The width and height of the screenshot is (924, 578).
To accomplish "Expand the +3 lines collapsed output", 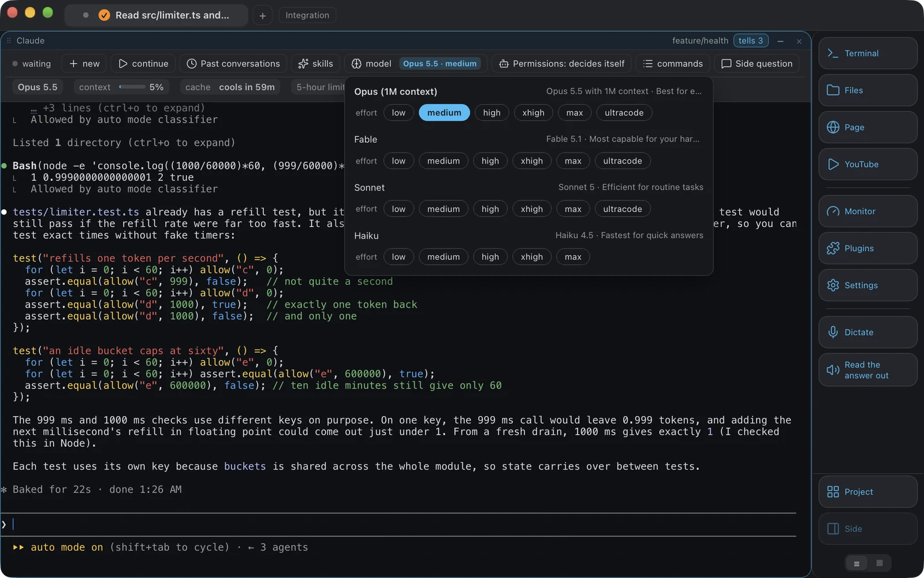I will click(x=118, y=108).
